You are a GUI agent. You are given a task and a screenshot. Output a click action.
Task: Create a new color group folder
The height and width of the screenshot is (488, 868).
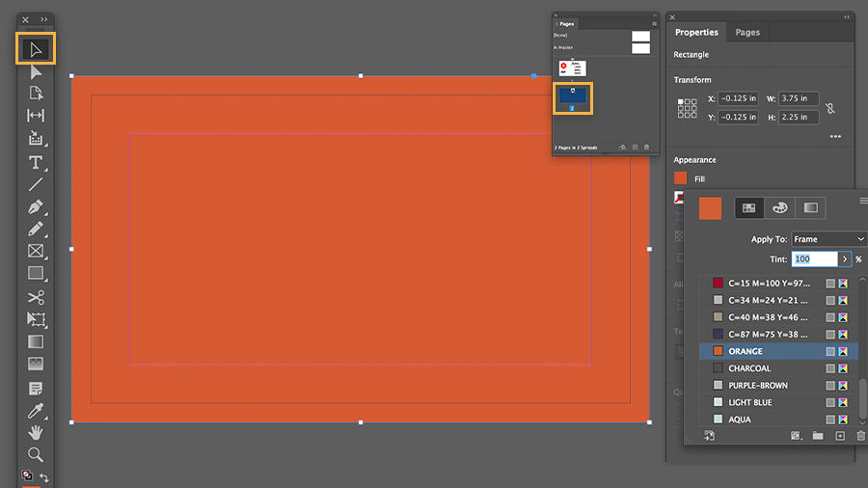point(818,436)
